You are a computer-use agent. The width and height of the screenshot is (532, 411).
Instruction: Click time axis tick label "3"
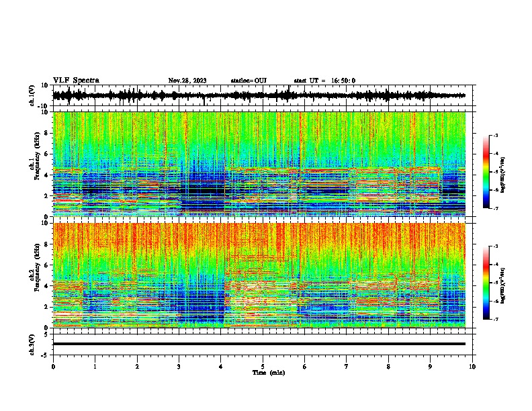[x=179, y=367]
